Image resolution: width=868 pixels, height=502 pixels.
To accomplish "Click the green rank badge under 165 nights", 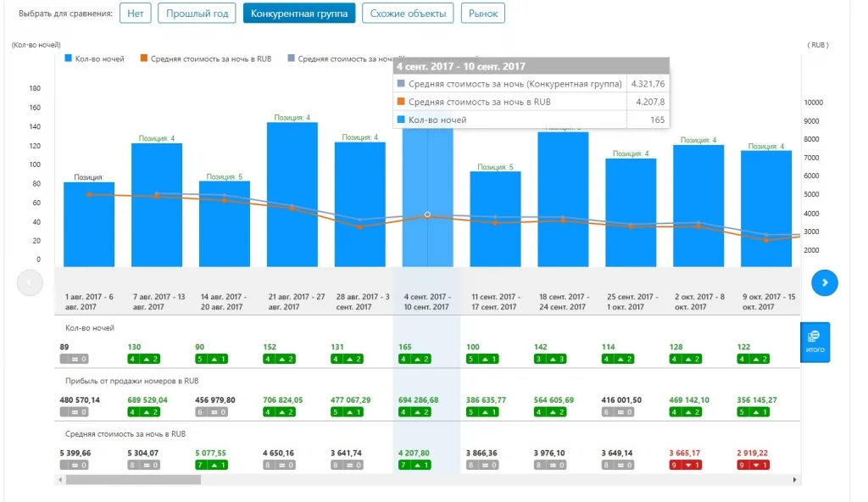I will click(x=415, y=359).
